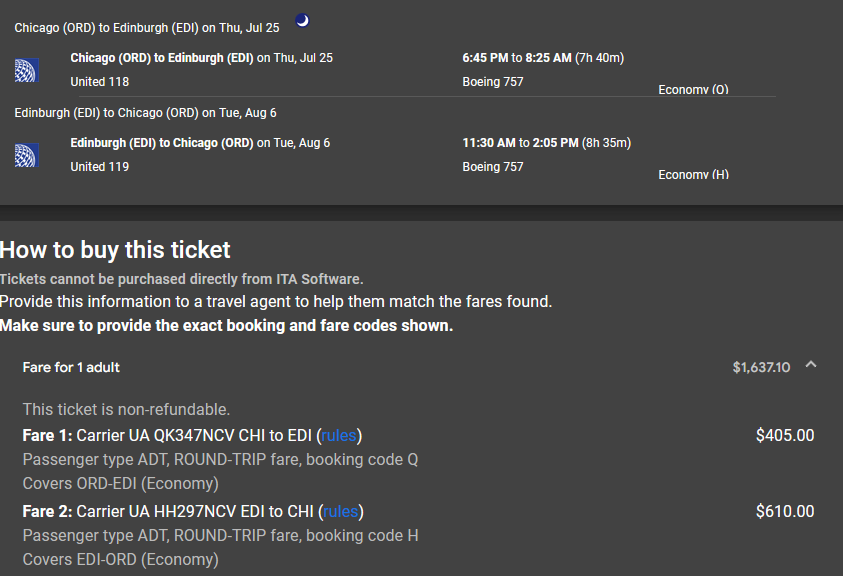Collapse the Fare for 1 adult chevron
The width and height of the screenshot is (843, 576).
811,366
